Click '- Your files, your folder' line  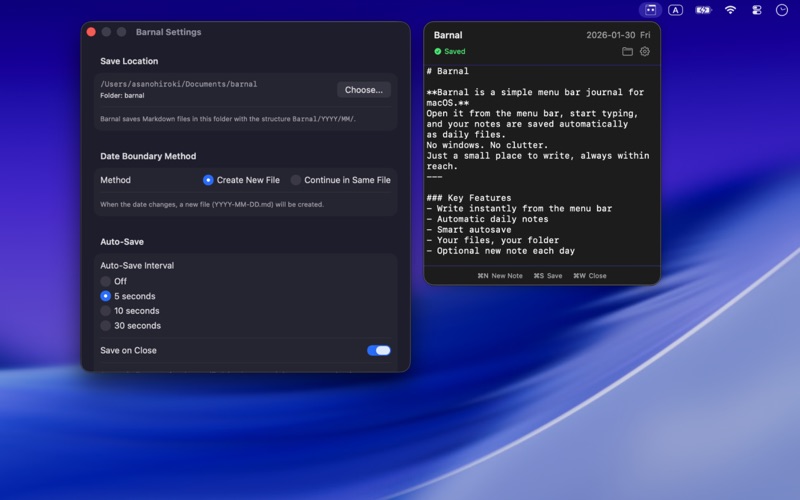[x=493, y=240]
